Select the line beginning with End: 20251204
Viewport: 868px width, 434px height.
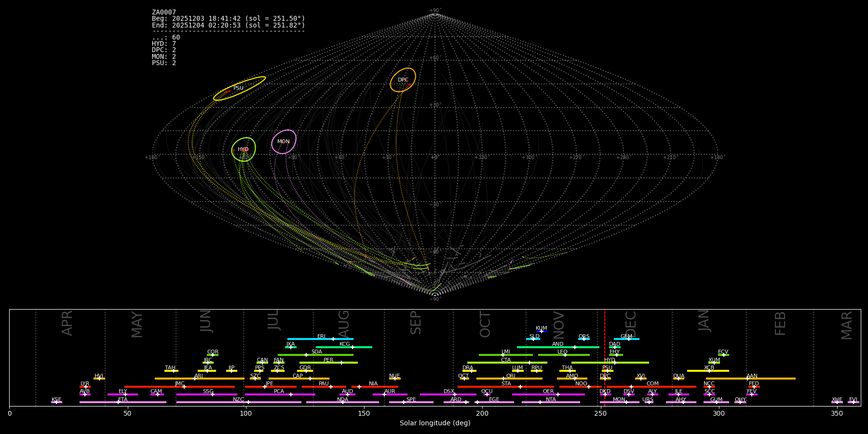tap(229, 25)
